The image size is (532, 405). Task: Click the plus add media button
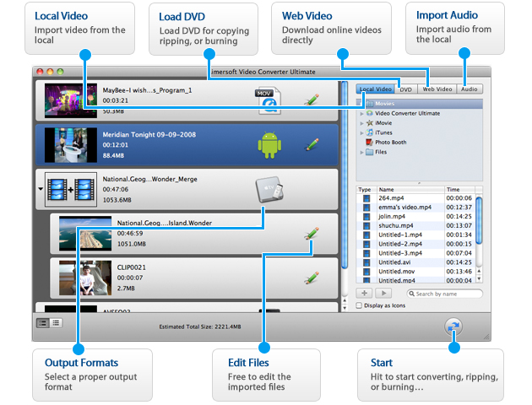pos(364,293)
